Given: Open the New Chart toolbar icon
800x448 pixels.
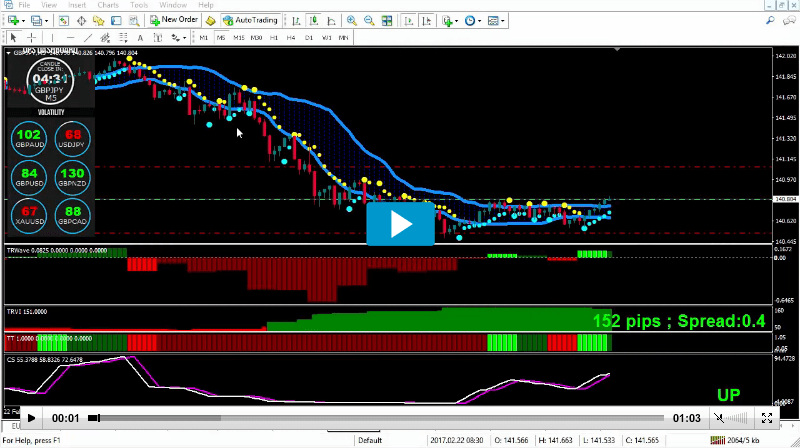Looking at the screenshot, I should pos(13,20).
